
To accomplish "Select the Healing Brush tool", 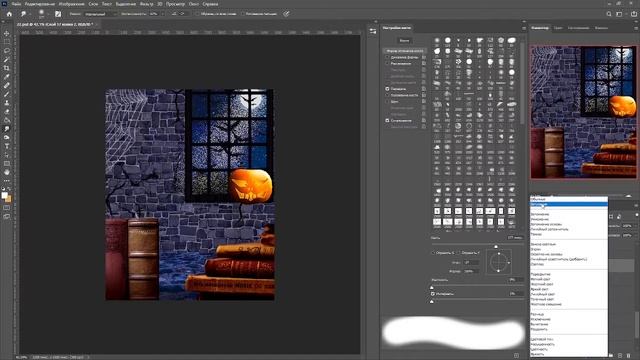I will [7, 85].
